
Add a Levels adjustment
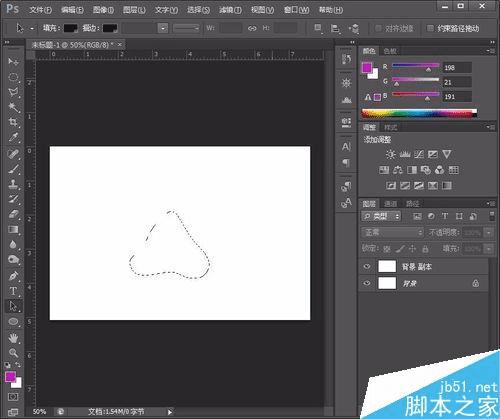(405, 154)
